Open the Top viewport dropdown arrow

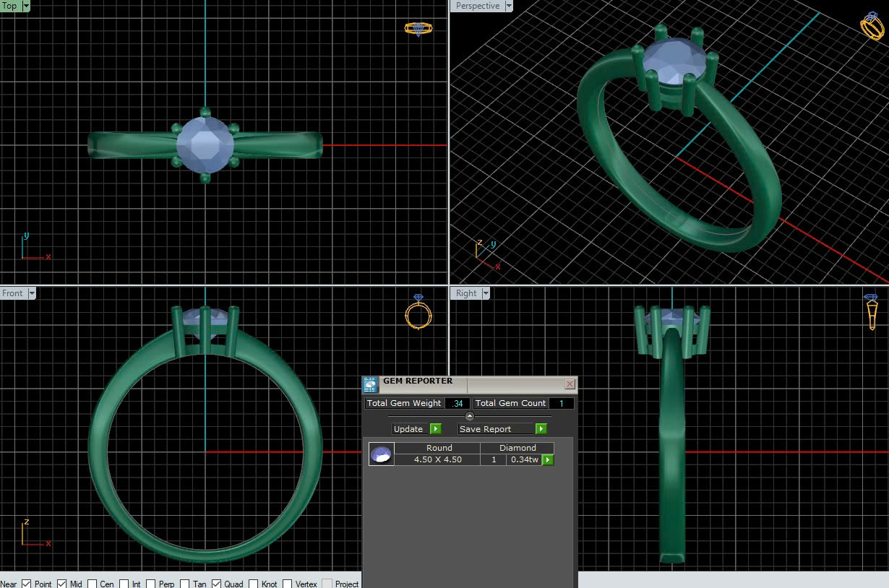point(27,6)
